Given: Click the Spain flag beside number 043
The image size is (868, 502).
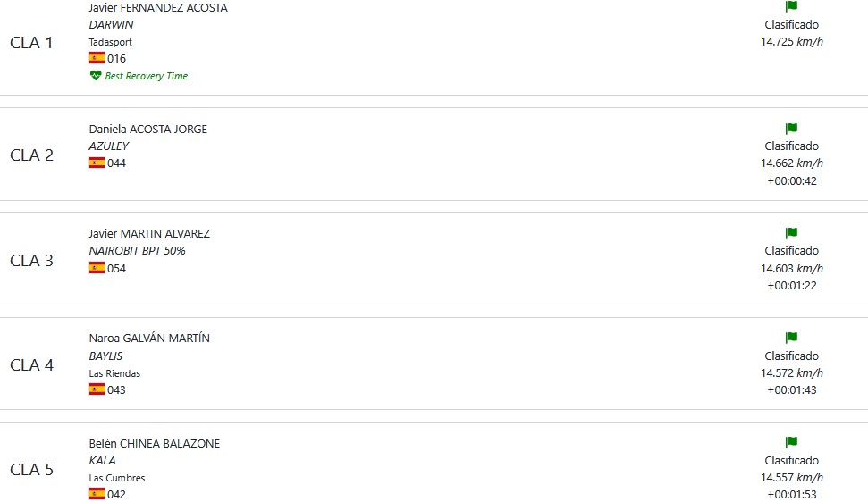Looking at the screenshot, I should tap(97, 389).
